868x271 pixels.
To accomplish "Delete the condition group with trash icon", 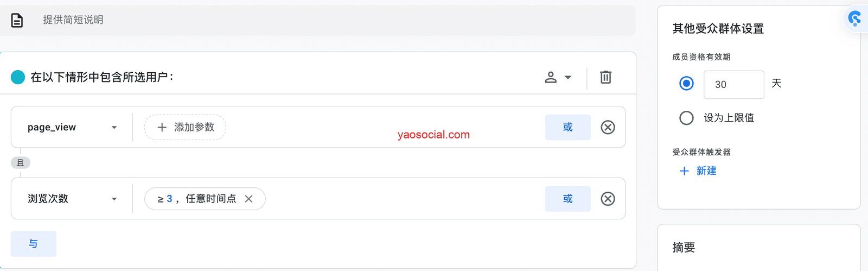I will [605, 77].
